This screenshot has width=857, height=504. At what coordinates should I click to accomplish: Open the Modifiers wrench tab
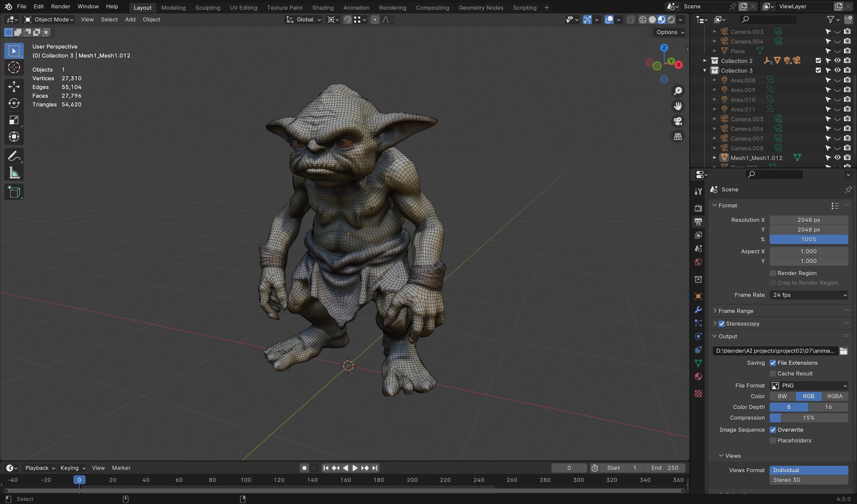(x=698, y=310)
